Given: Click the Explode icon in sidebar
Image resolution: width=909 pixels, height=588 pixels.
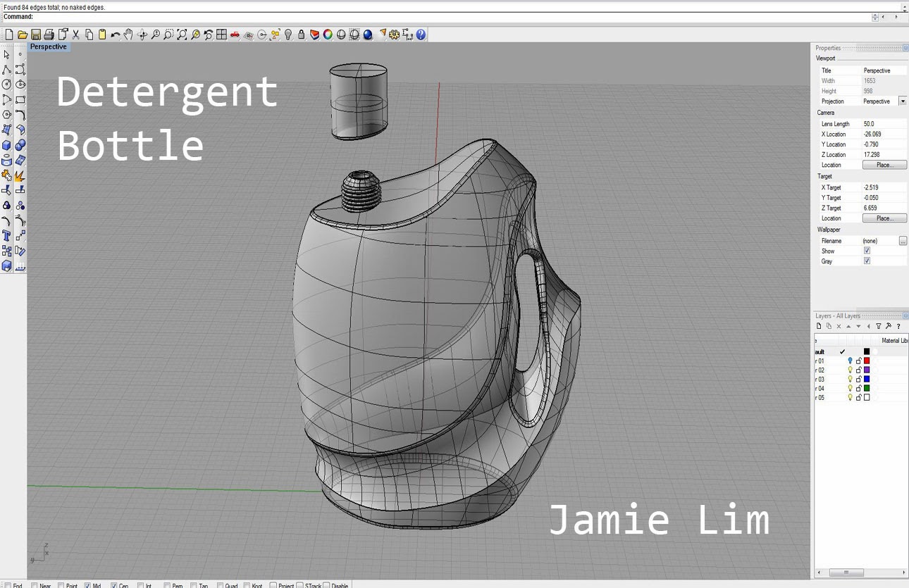Looking at the screenshot, I should (20, 175).
